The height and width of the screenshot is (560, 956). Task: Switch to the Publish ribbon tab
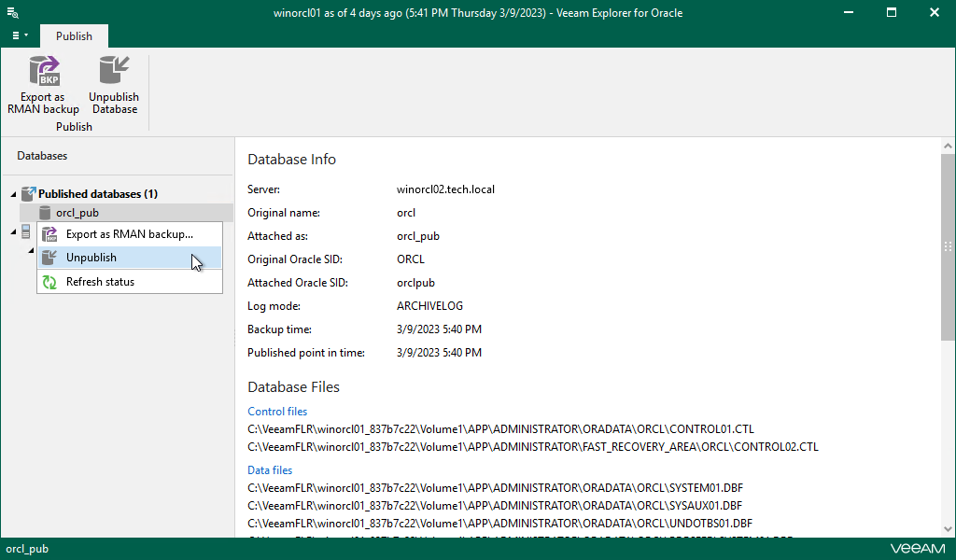[74, 35]
